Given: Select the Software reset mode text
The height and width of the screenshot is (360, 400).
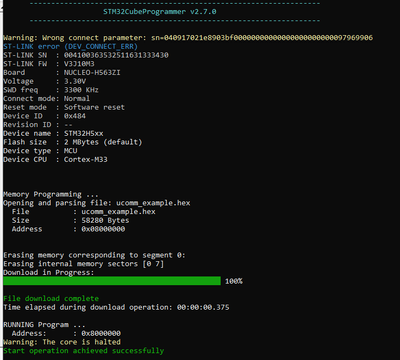Looking at the screenshot, I should [94, 107].
